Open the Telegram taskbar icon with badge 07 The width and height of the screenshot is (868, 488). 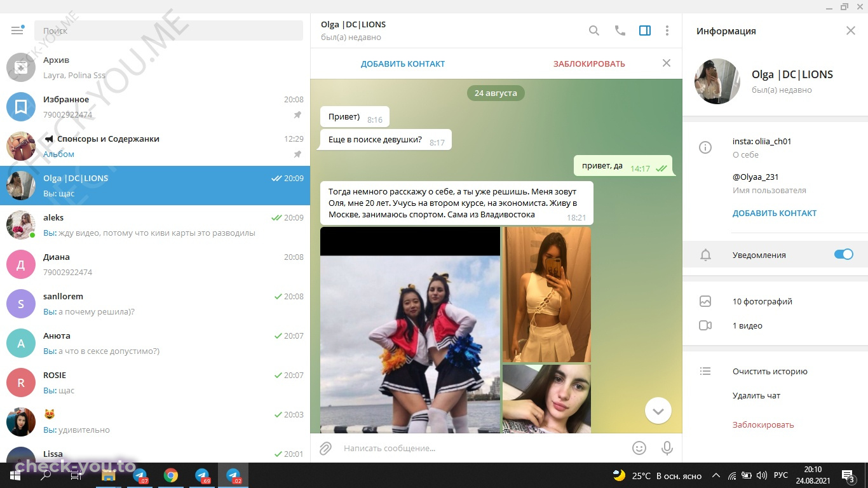[140, 475]
